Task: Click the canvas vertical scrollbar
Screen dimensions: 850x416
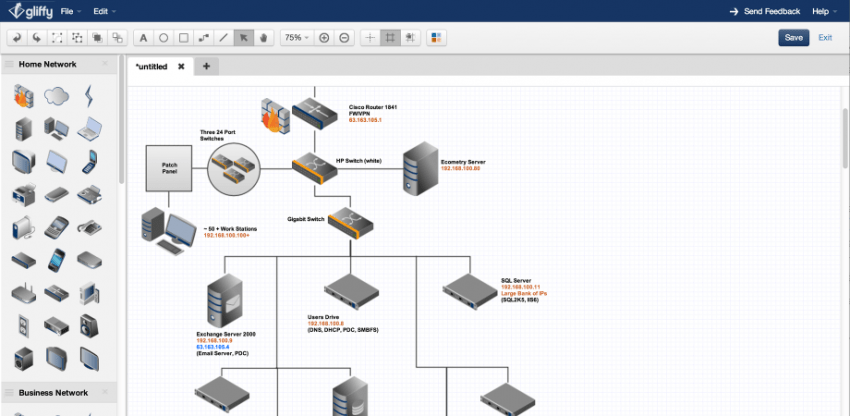Action: click(846, 138)
